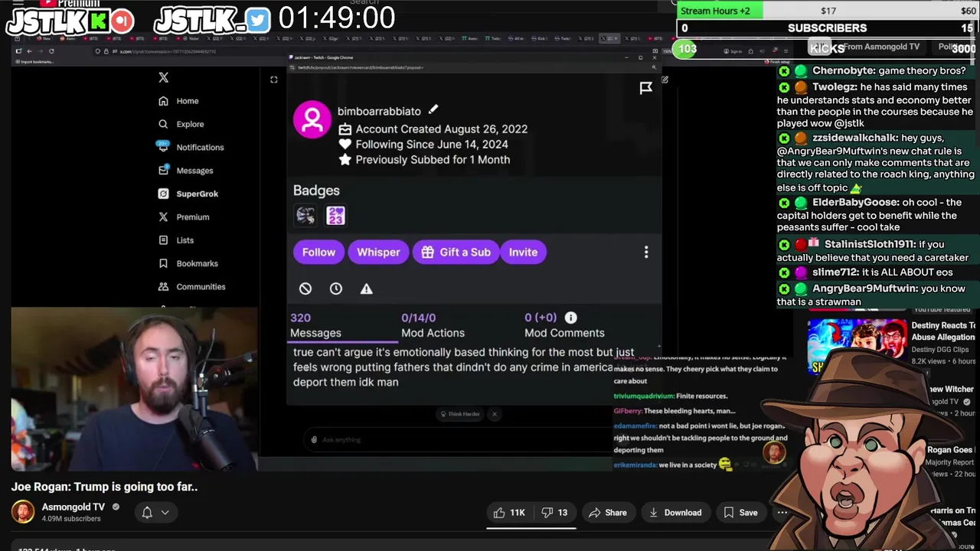Open Messages in X sidebar

[x=185, y=171]
